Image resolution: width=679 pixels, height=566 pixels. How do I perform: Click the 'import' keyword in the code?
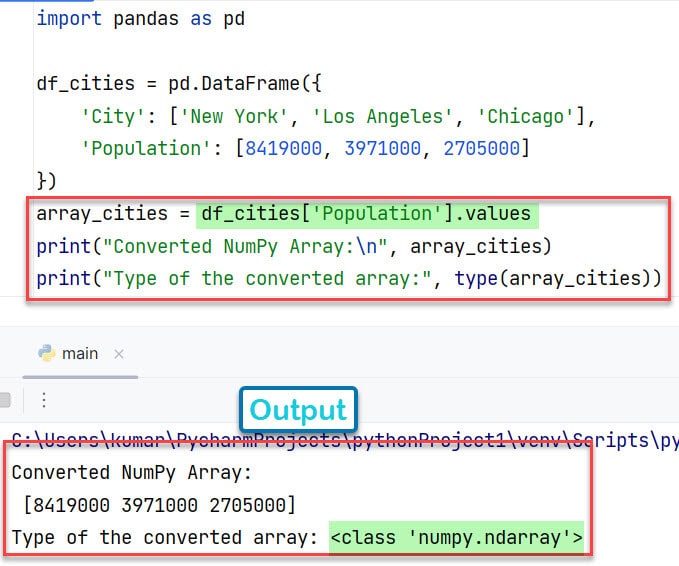(69, 19)
